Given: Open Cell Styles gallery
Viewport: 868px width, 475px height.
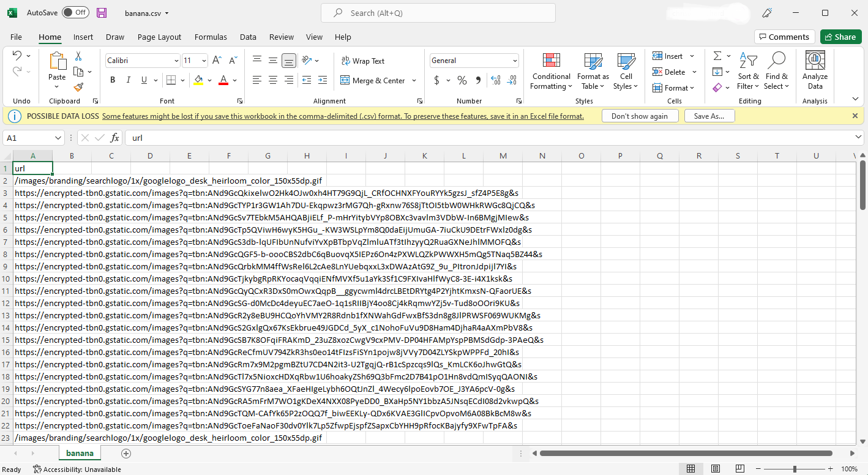Looking at the screenshot, I should (626, 71).
